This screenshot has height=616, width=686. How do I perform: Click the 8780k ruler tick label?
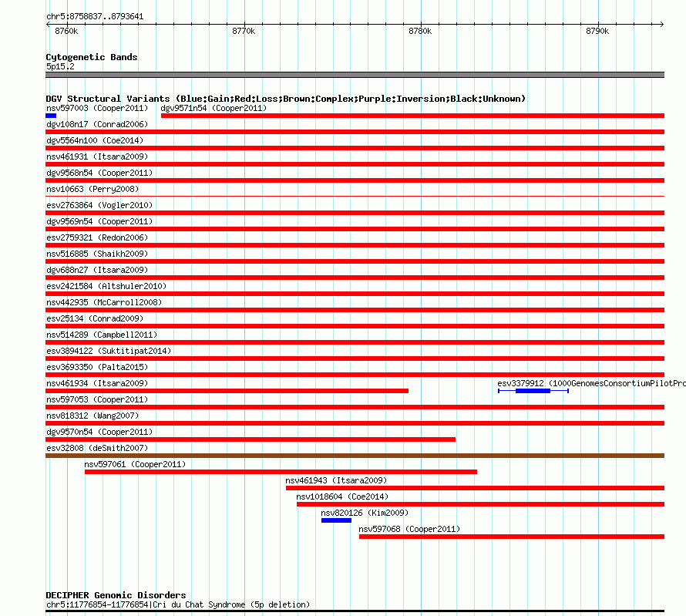coord(420,31)
